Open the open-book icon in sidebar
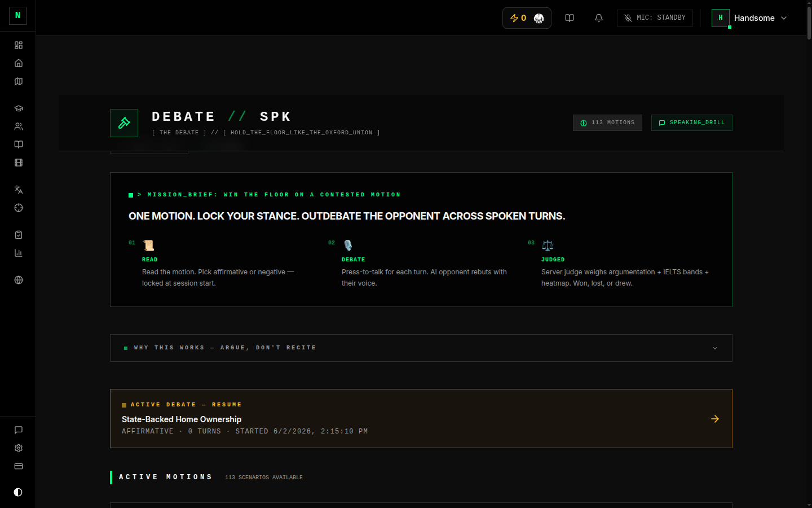812x508 pixels. pyautogui.click(x=19, y=144)
